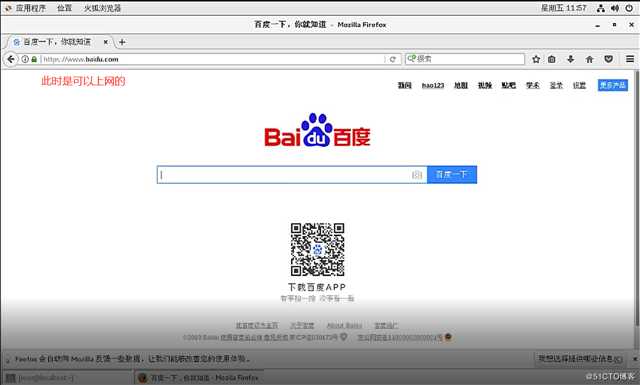Click the volume speaker icon

615,8
